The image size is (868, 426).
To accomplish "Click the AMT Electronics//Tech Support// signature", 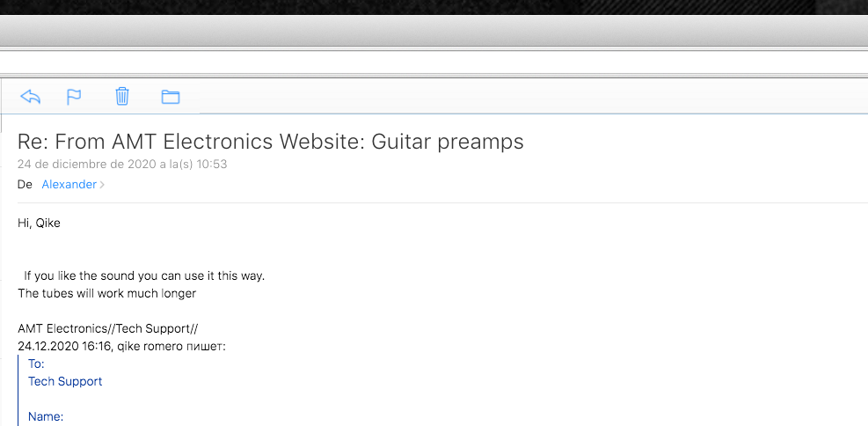I will click(x=108, y=328).
